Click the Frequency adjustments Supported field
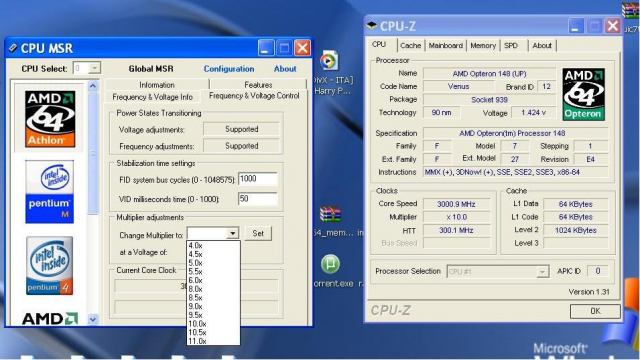 (242, 146)
